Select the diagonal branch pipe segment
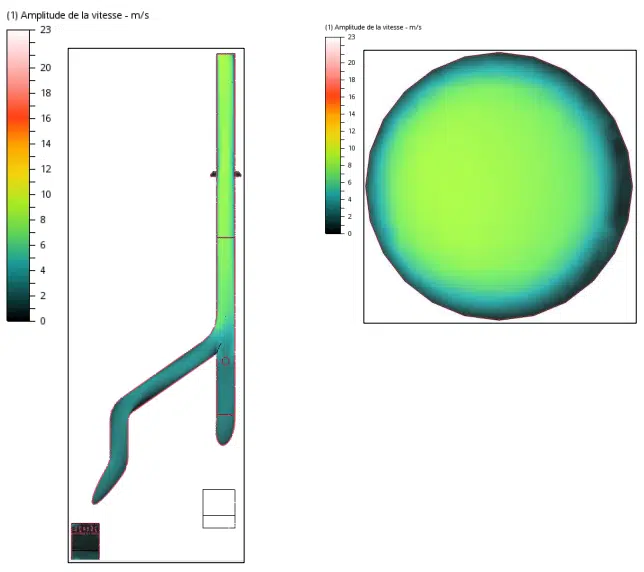 168,370
